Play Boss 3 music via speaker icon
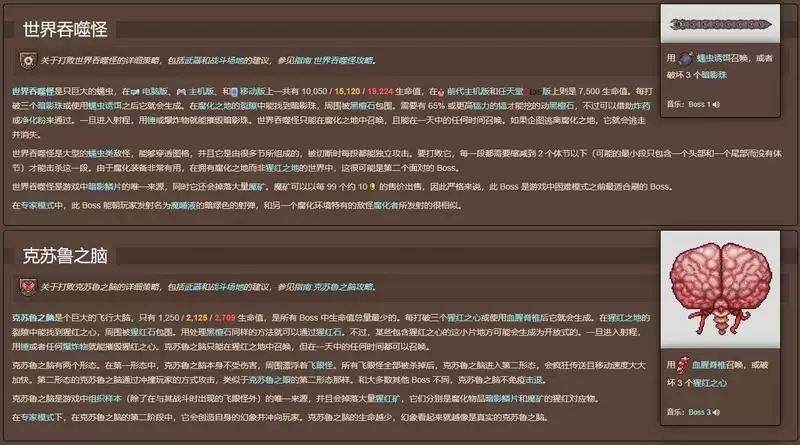The height and width of the screenshot is (445, 800). (x=715, y=412)
